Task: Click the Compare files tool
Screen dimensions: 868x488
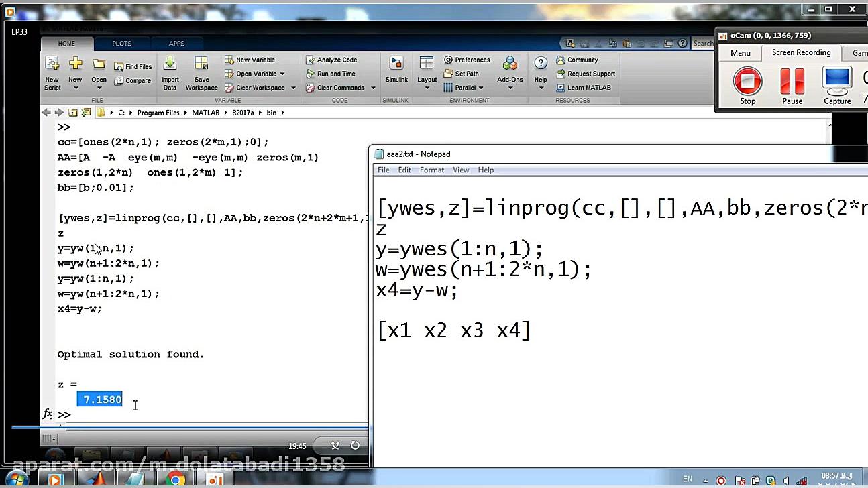Action: tap(133, 80)
